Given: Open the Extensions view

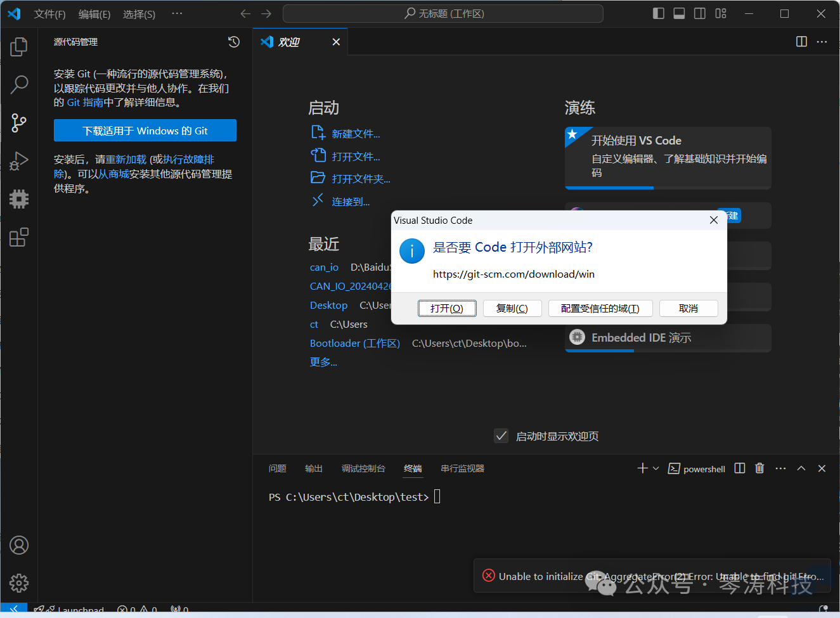Looking at the screenshot, I should (19, 237).
